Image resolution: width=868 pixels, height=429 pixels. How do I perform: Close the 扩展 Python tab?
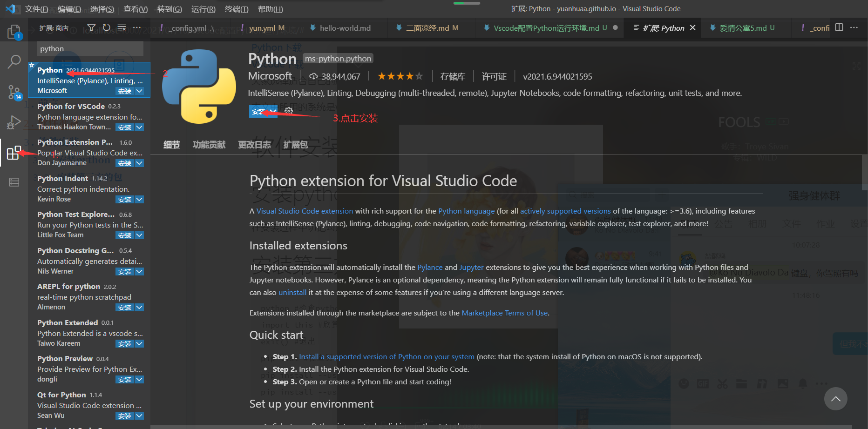tap(692, 28)
